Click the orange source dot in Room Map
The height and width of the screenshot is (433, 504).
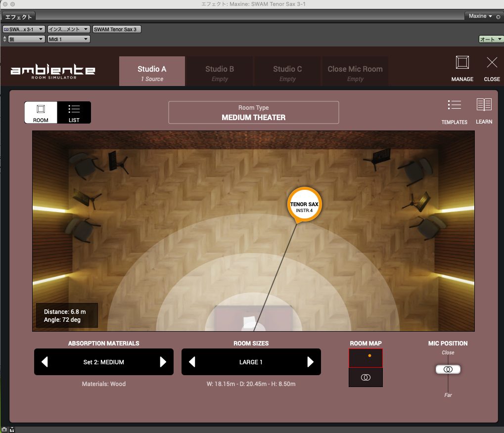[369, 355]
